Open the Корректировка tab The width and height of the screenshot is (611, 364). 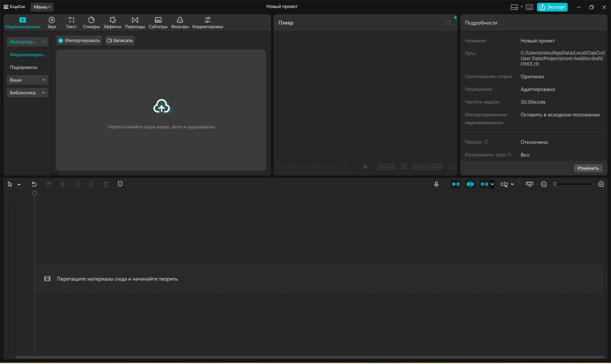(x=208, y=23)
